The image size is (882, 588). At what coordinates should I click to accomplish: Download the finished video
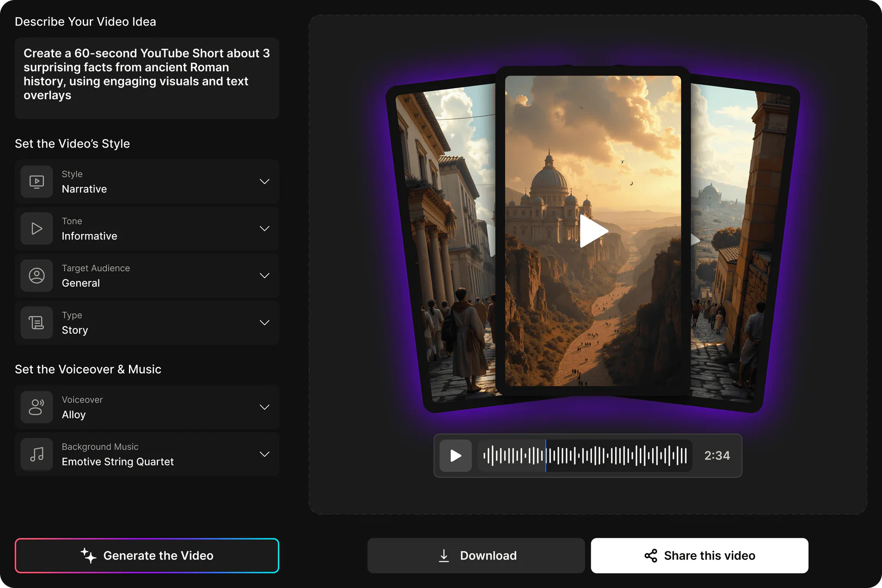point(476,555)
